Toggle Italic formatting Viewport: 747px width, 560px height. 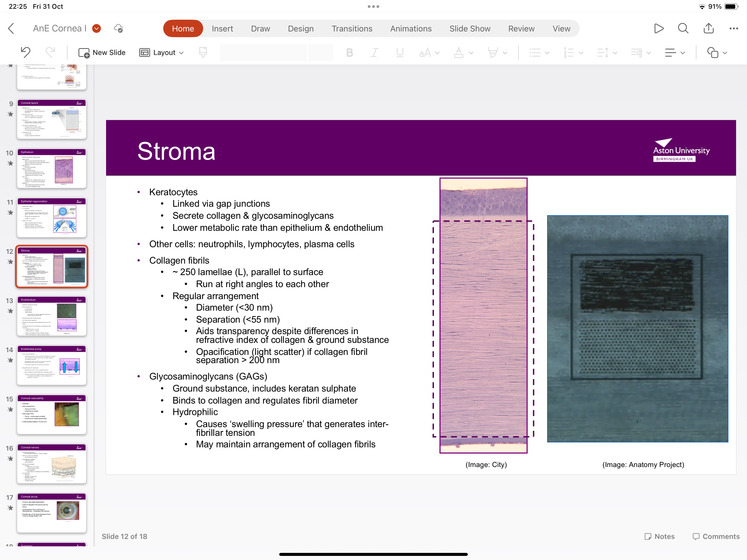[x=374, y=52]
